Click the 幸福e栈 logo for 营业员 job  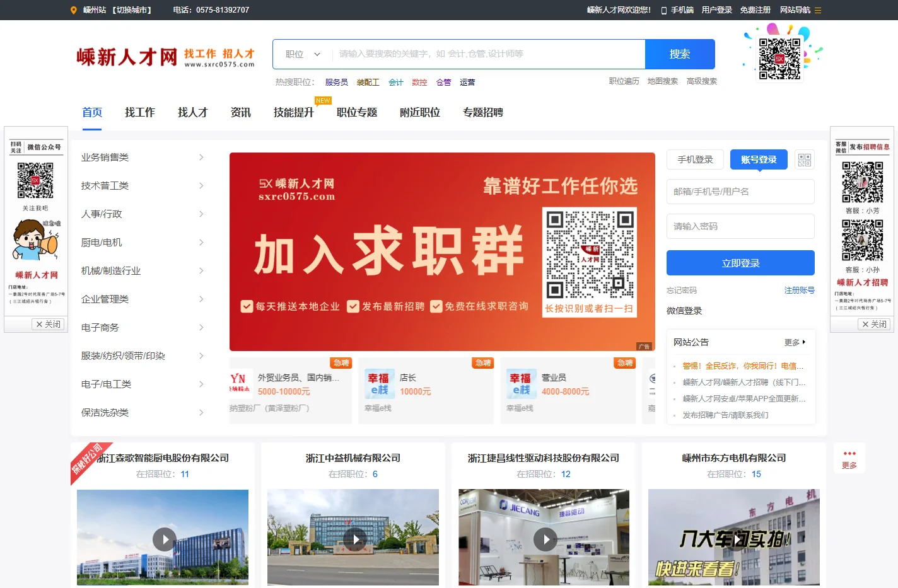(522, 384)
